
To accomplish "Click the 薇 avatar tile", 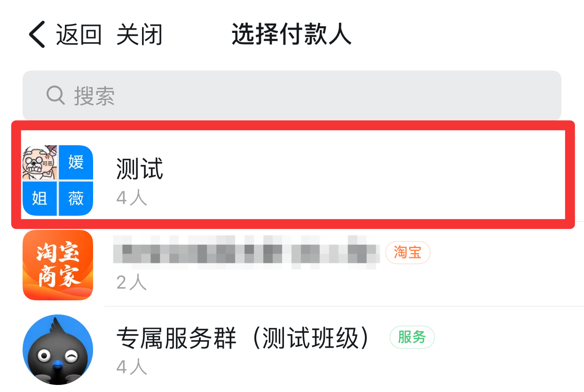I will pyautogui.click(x=76, y=199).
